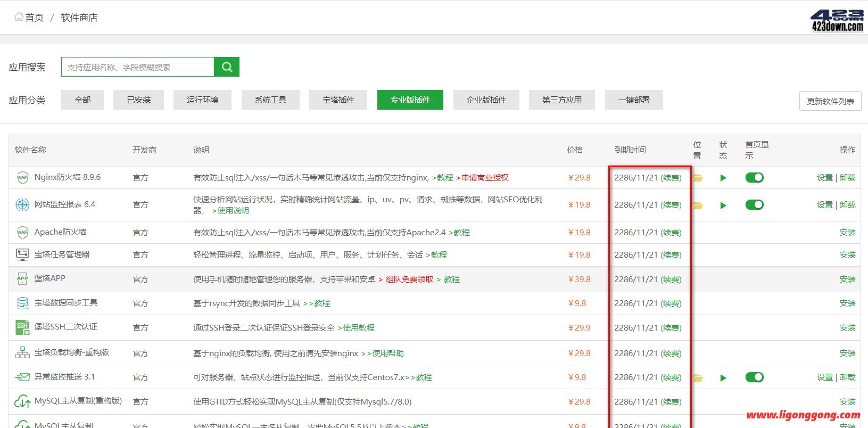
Task: Click the ¥39.8 price for 堡塔APP
Action: point(580,279)
